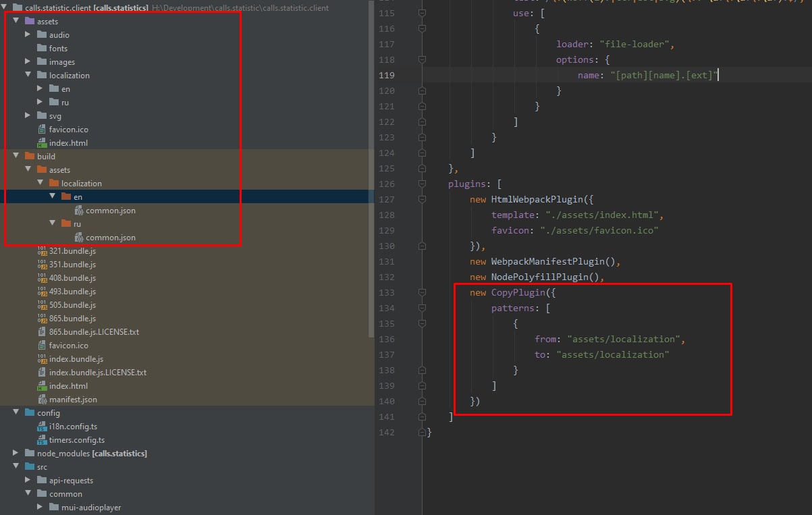Image resolution: width=812 pixels, height=515 pixels.
Task: Fold the options block at line 118
Action: (422, 59)
